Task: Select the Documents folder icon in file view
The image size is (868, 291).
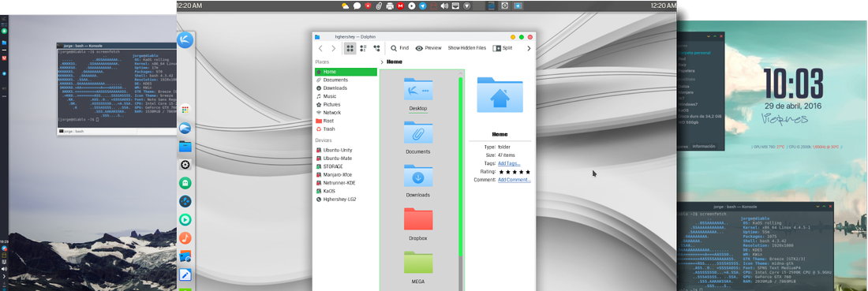Action: 418,132
